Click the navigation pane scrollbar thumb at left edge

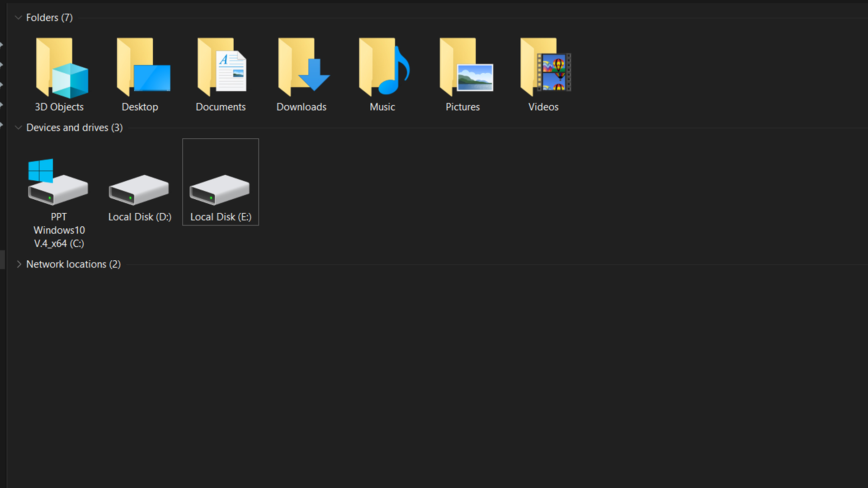pyautogui.click(x=2, y=260)
